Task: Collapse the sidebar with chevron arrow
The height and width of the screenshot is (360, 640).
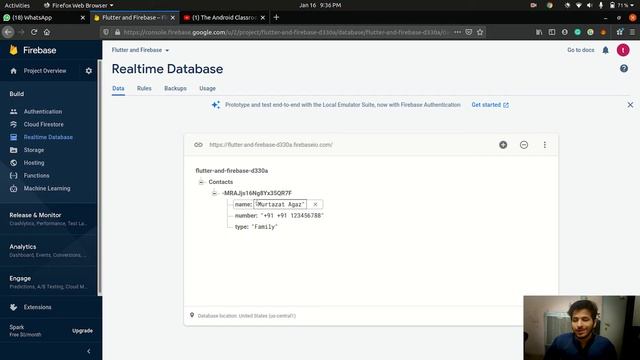Action: tap(89, 351)
